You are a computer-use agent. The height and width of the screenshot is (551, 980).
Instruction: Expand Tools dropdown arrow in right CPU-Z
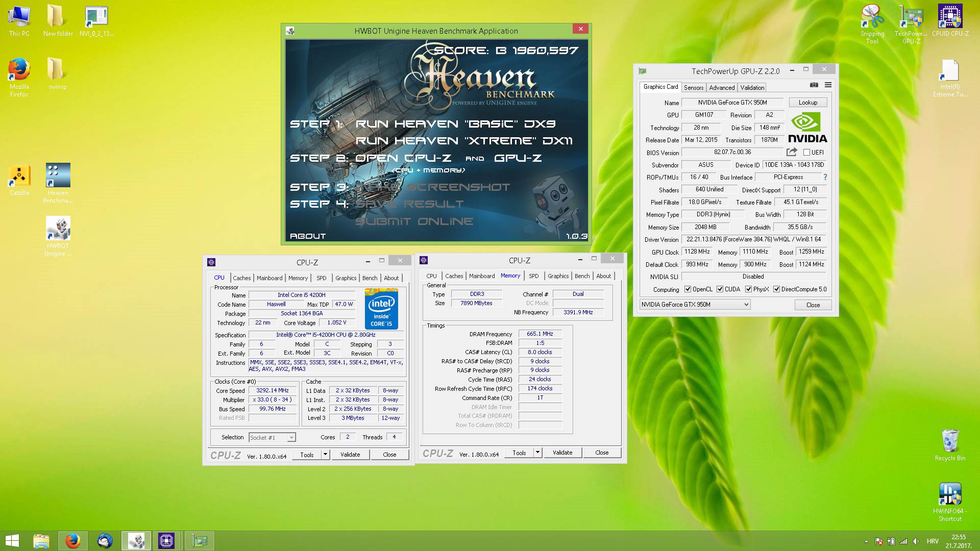(x=537, y=452)
